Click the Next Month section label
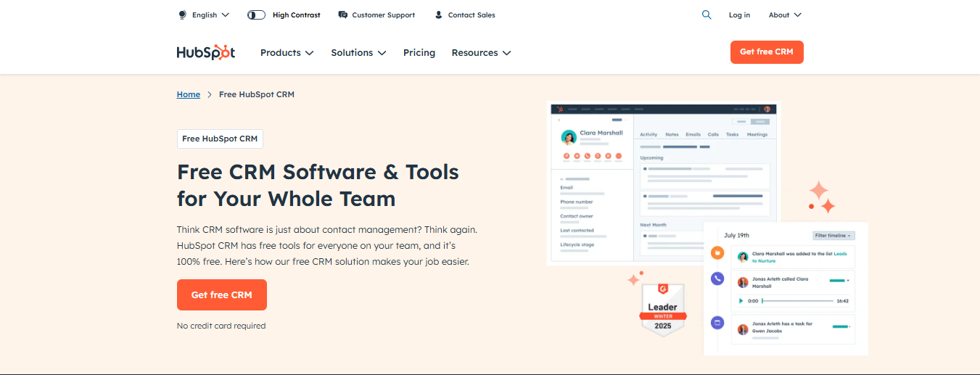 pos(653,225)
